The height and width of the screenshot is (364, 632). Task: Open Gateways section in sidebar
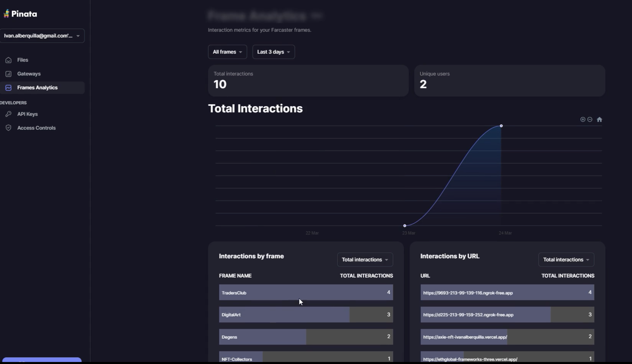pyautogui.click(x=29, y=73)
